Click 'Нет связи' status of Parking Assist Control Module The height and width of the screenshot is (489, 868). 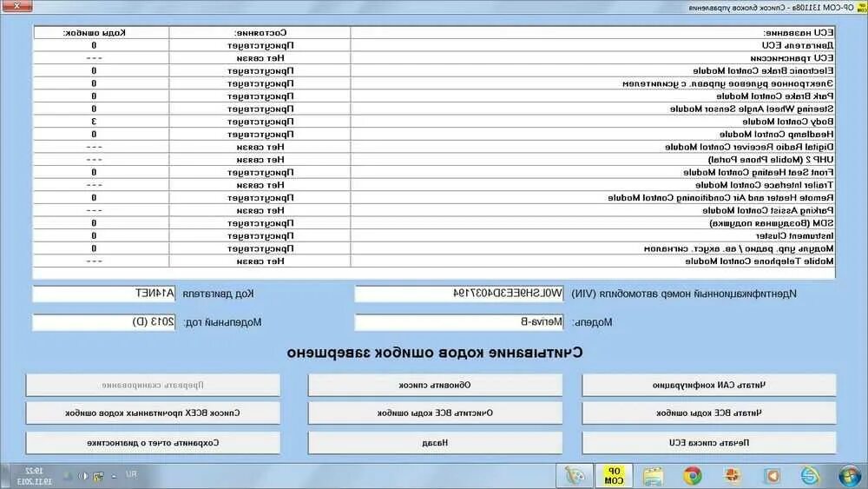click(260, 210)
